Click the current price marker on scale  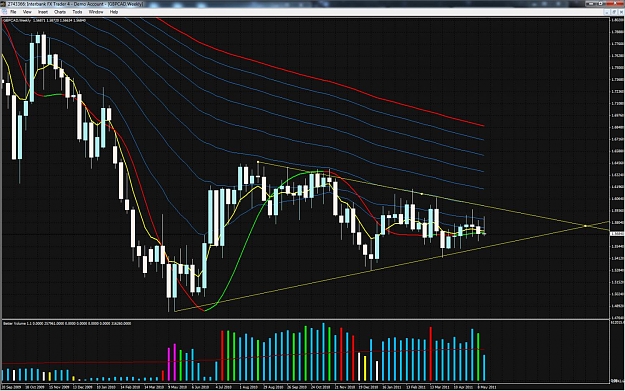point(617,234)
